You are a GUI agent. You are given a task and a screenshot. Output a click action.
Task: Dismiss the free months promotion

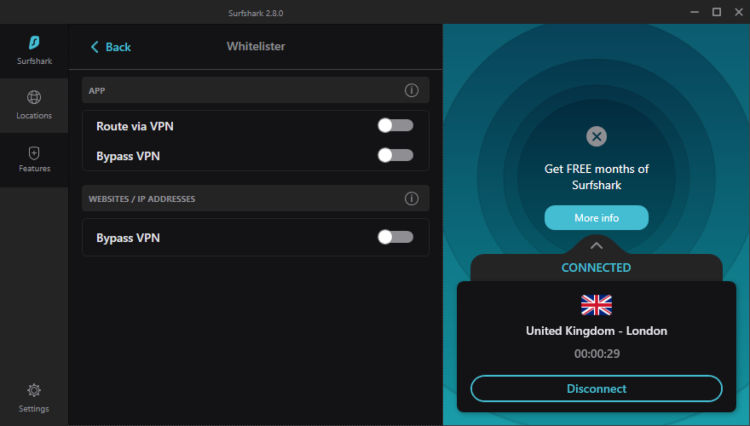click(596, 136)
